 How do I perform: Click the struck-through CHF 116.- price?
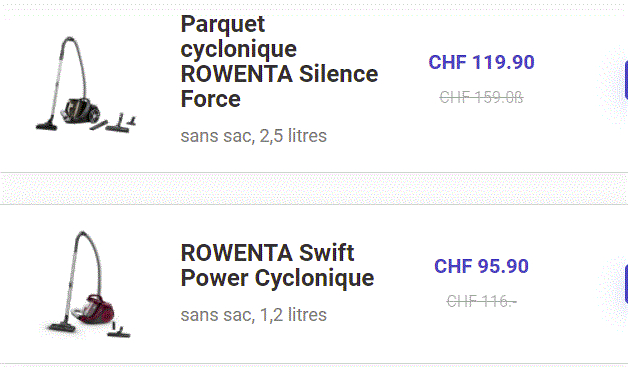[481, 301]
